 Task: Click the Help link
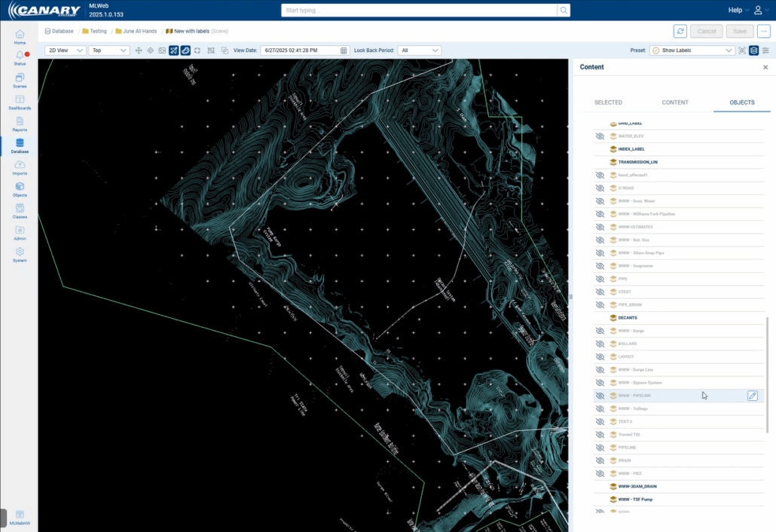point(735,11)
